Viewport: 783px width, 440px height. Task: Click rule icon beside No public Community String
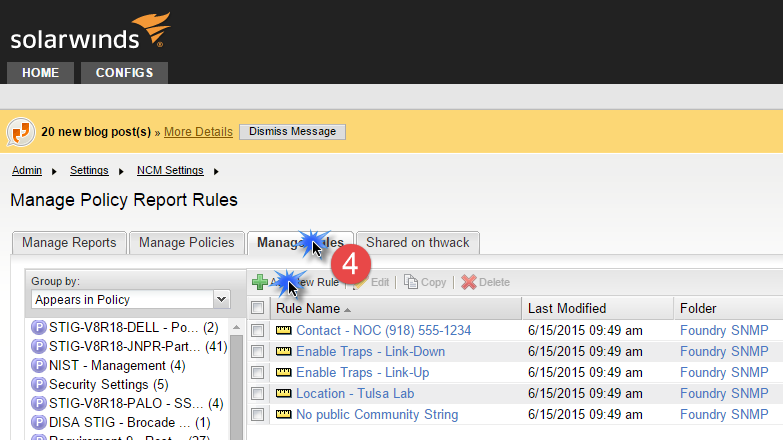pos(284,415)
